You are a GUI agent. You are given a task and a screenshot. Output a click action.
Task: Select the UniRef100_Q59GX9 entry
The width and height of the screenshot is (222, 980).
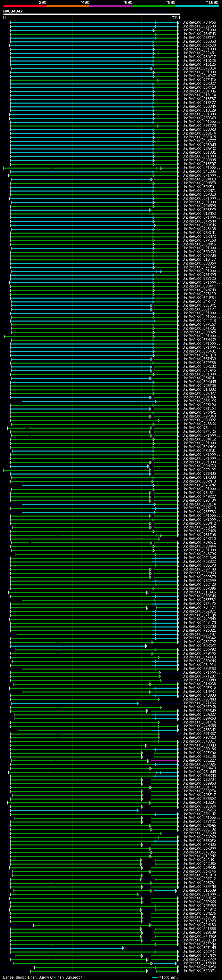199,118
